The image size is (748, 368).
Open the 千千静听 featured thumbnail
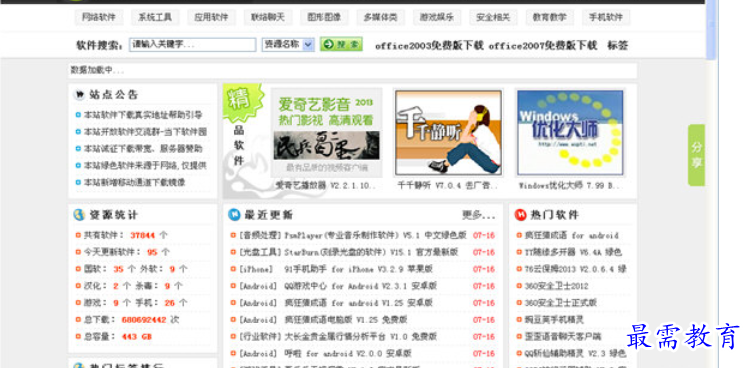(448, 133)
